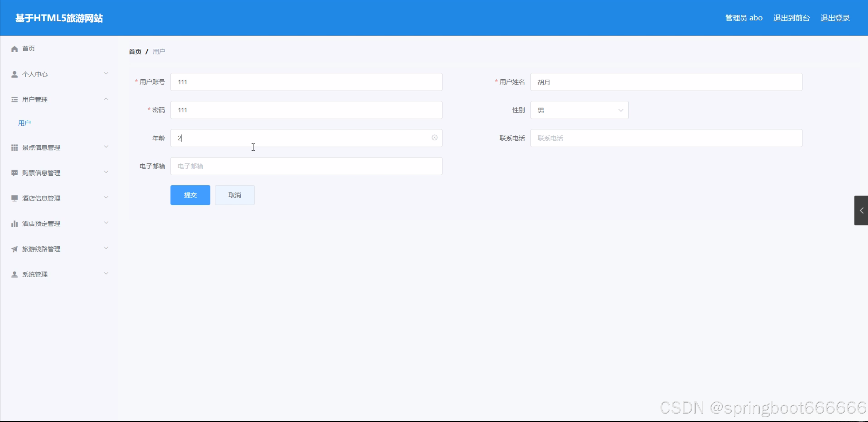Open the right-edge collapse arrow panel
The width and height of the screenshot is (868, 422).
tap(861, 210)
